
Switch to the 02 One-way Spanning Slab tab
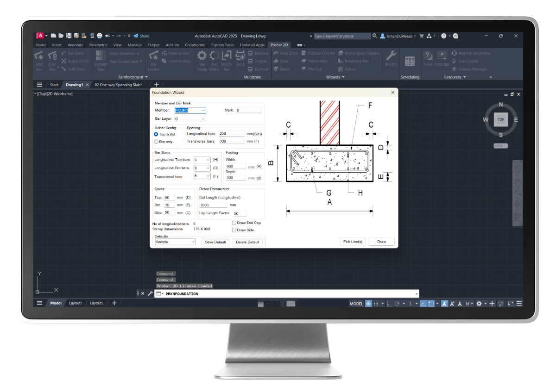(118, 85)
